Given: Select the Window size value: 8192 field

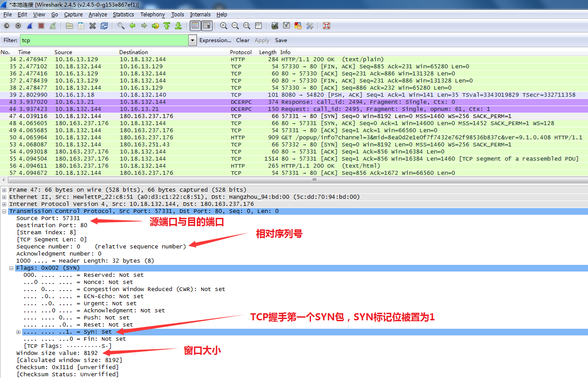Looking at the screenshot, I should (x=57, y=353).
